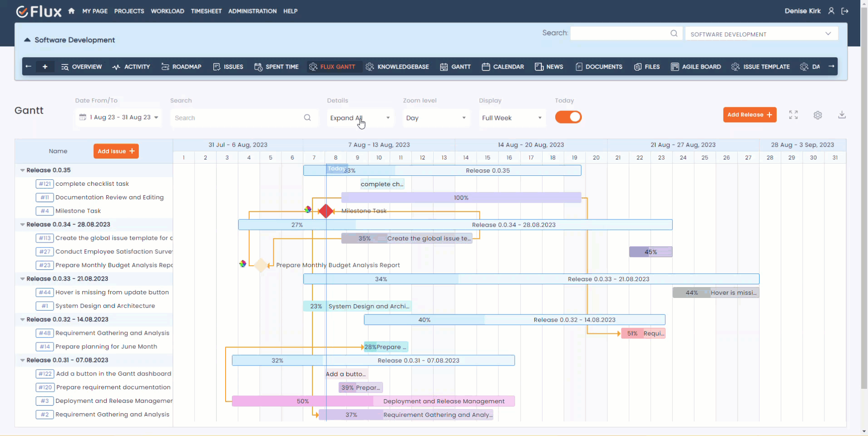Image resolution: width=868 pixels, height=436 pixels.
Task: Open the Flux Gantt toolbar tab icon
Action: click(312, 67)
